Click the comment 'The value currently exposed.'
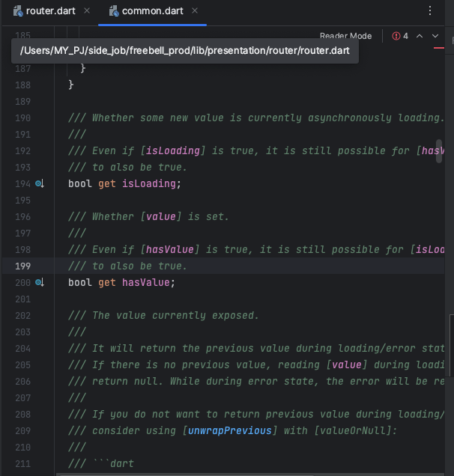The width and height of the screenshot is (454, 476). (x=175, y=315)
